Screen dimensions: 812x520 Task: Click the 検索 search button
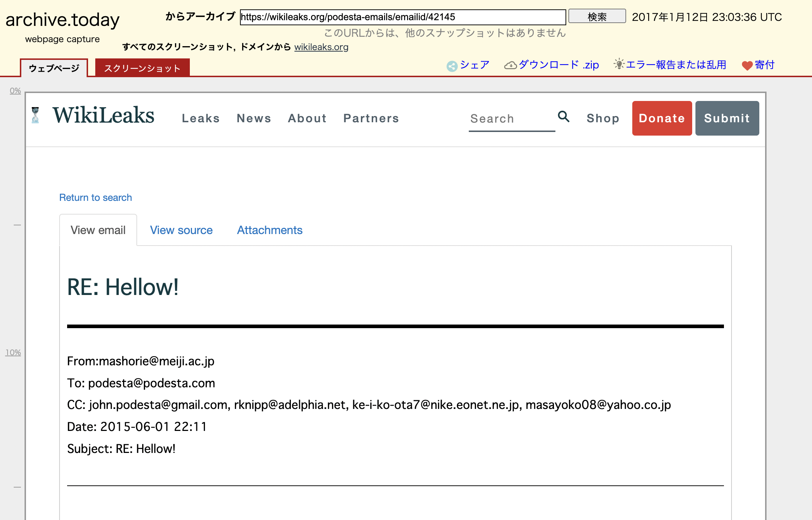(597, 17)
